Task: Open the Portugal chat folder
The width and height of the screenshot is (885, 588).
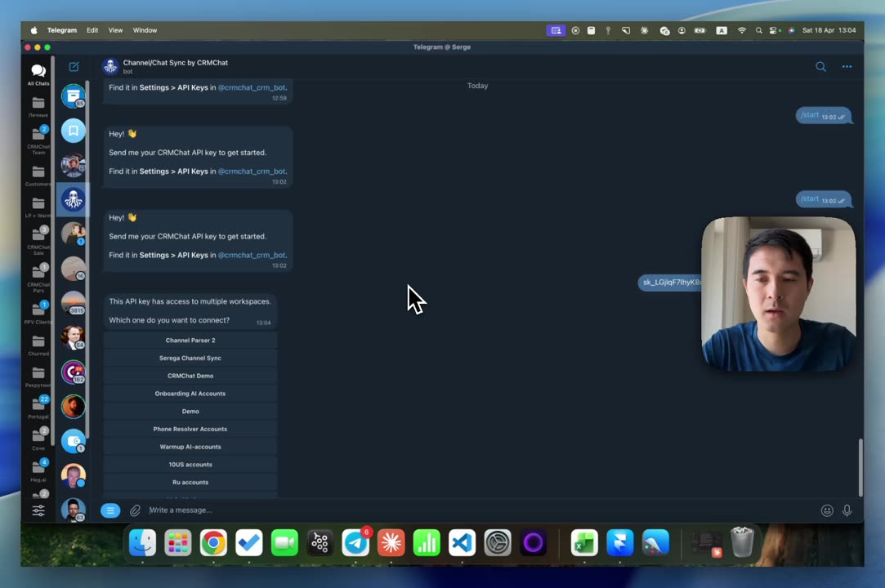Action: coord(38,408)
